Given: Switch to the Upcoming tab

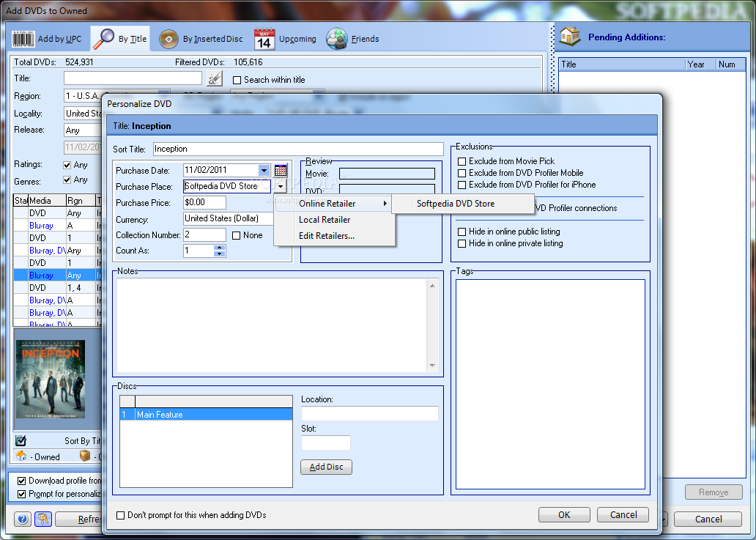Looking at the screenshot, I should click(286, 39).
